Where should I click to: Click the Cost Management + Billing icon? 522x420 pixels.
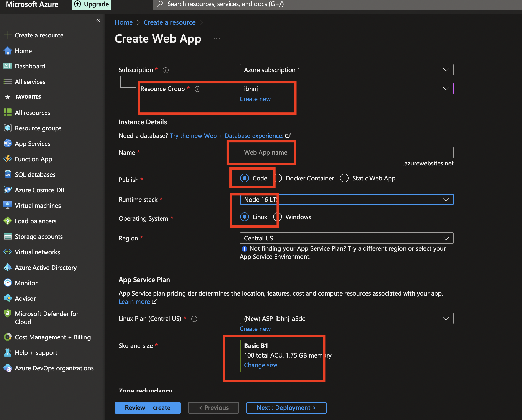pyautogui.click(x=8, y=337)
